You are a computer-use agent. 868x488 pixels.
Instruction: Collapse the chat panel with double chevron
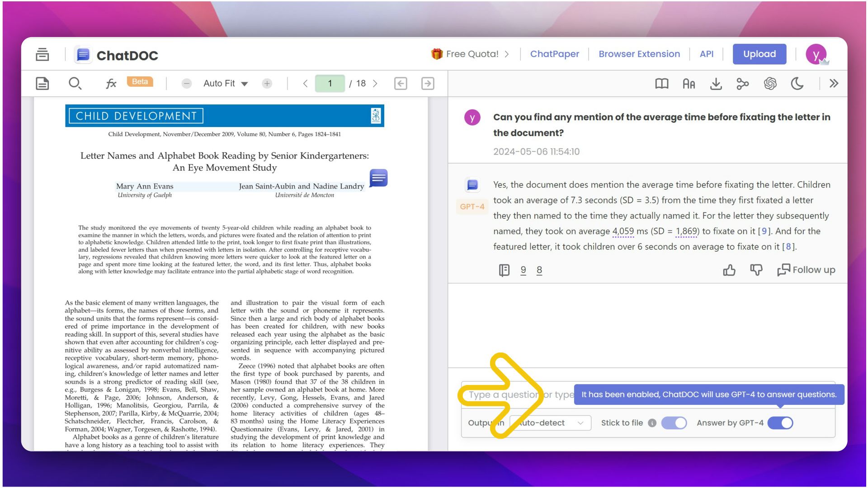[834, 84]
